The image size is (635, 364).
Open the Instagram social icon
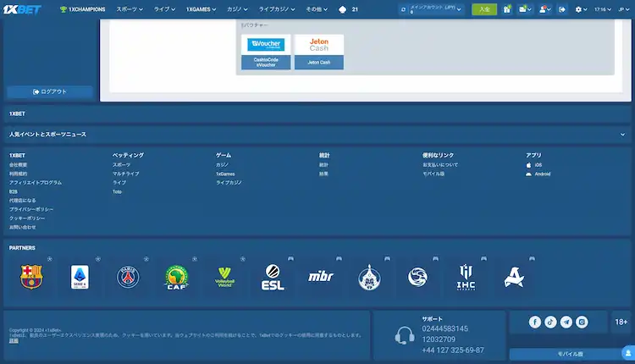click(582, 322)
